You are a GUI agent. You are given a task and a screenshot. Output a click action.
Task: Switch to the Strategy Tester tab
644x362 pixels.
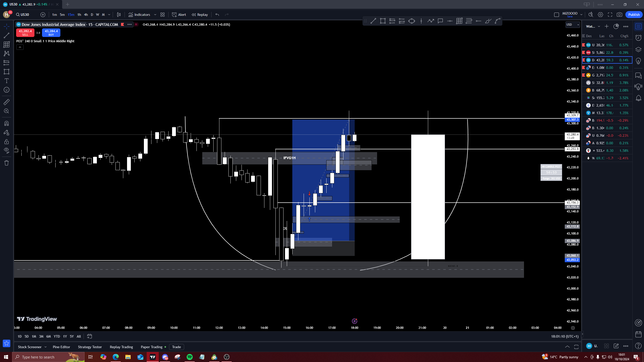coord(90,347)
